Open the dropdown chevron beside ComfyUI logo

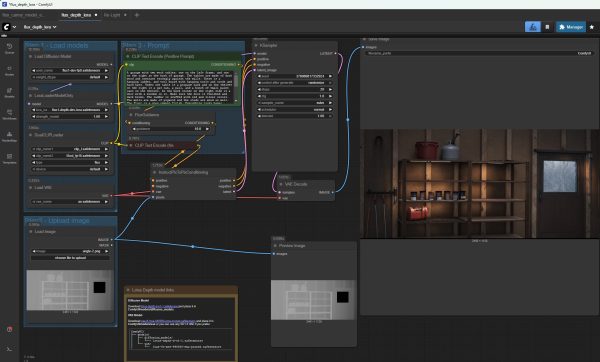tap(15, 27)
